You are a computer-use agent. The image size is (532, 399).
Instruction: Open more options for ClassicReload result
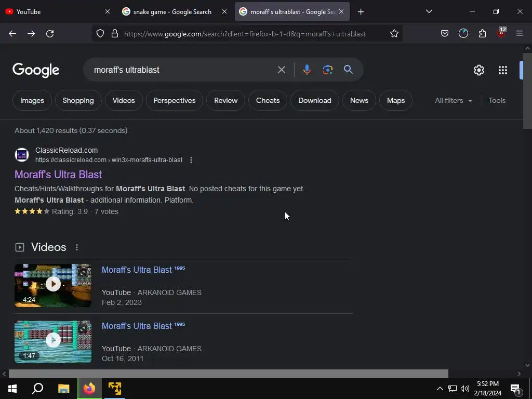point(191,160)
